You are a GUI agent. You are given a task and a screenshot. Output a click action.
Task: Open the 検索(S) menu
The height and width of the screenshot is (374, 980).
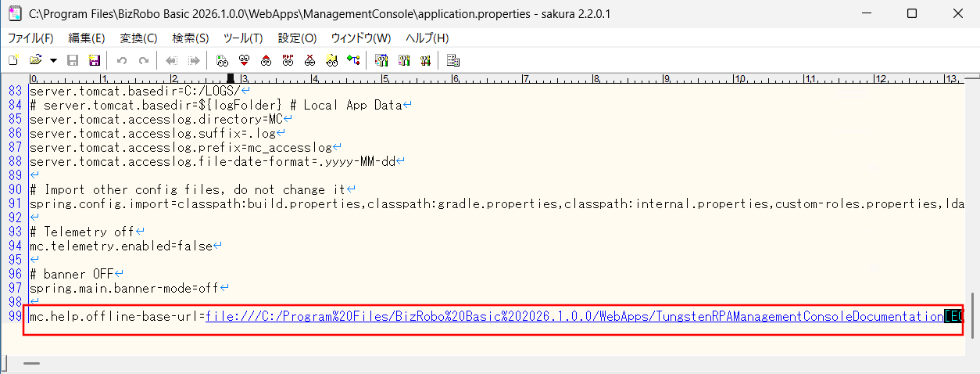[x=191, y=38]
